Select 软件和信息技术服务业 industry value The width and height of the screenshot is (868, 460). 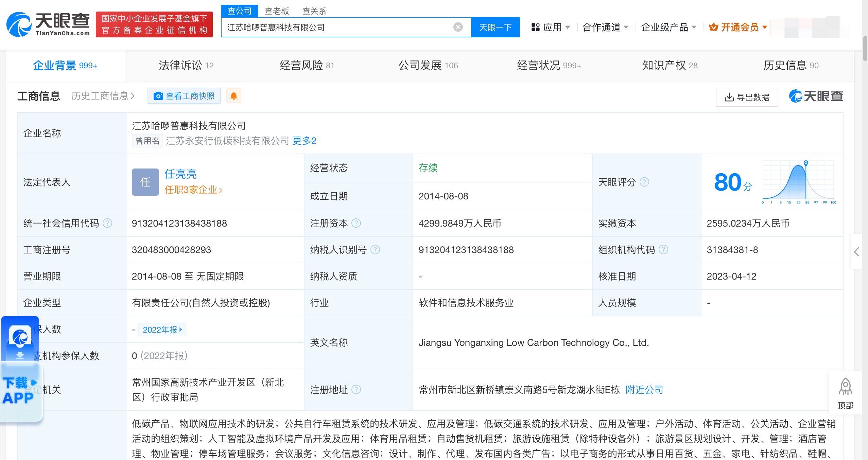coord(466,303)
